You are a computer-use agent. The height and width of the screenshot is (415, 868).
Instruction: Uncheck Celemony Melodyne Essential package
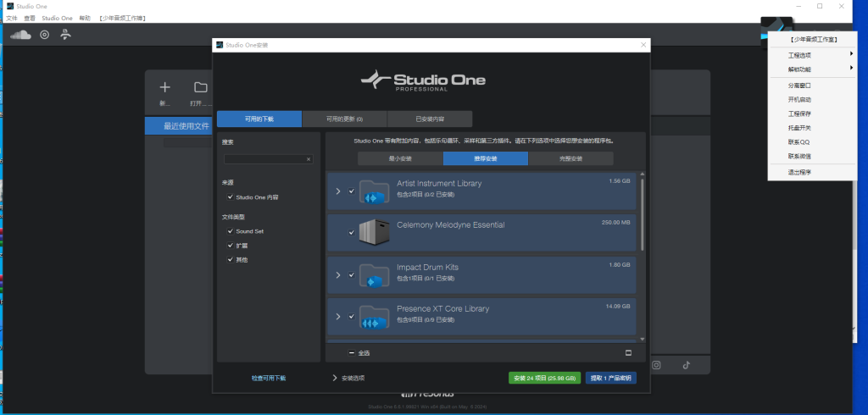pyautogui.click(x=351, y=232)
